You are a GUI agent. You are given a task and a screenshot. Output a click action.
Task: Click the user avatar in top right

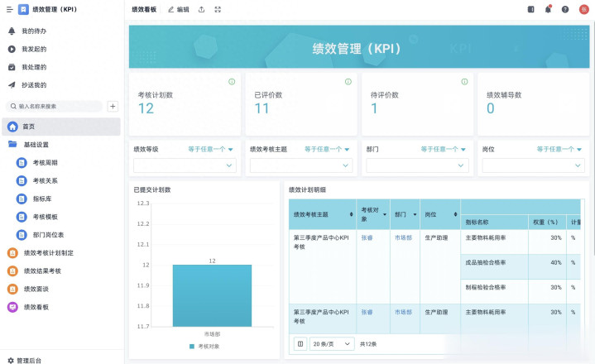[x=584, y=9]
